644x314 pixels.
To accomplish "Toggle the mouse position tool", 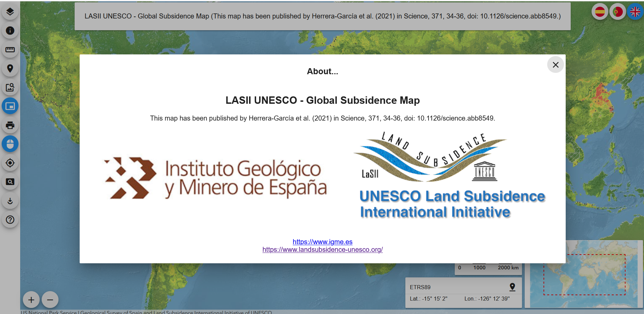I will [x=10, y=144].
